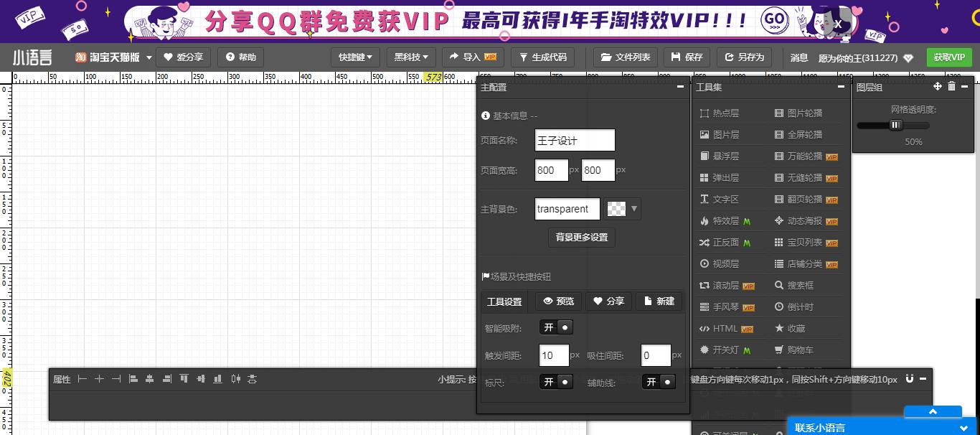Open the 文件列表 file list
Viewport: 980px width, 435px height.
coord(626,57)
